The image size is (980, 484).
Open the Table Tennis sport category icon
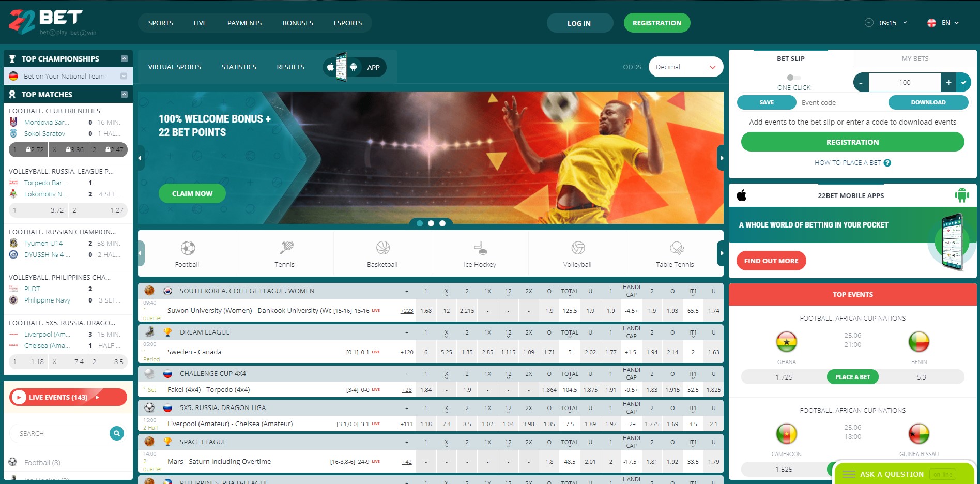[x=676, y=248]
